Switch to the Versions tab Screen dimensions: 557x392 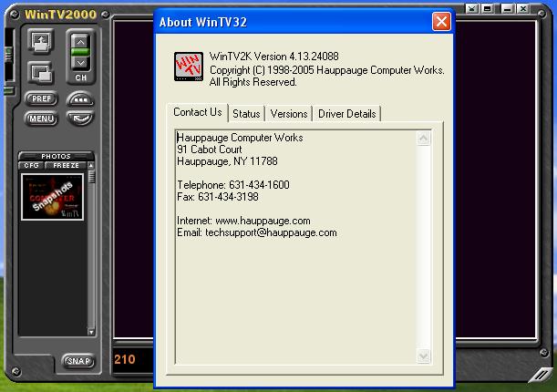[289, 114]
